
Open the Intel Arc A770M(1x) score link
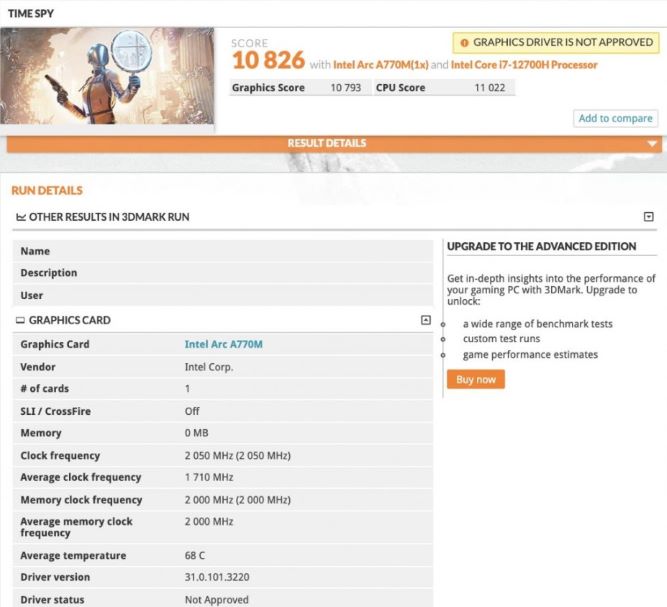coord(379,65)
